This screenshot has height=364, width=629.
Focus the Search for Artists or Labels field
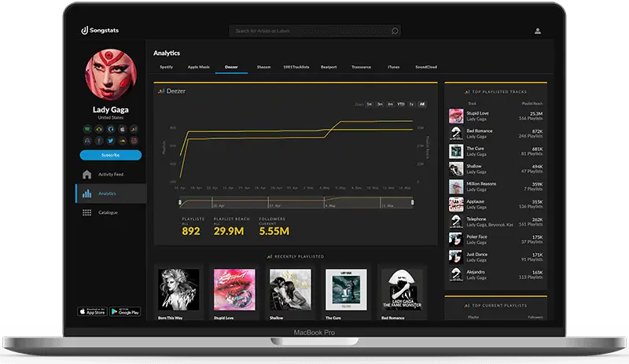[315, 31]
